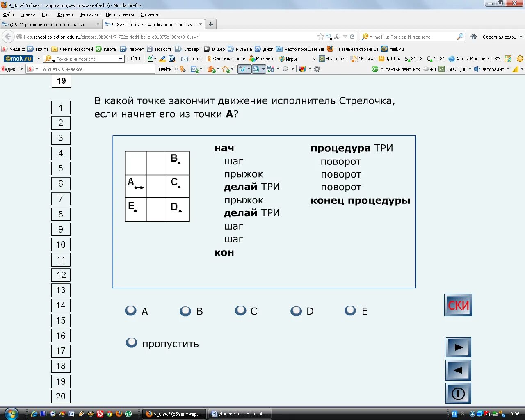Switch to '§26. Управление с обратной связью' tab

51,24
